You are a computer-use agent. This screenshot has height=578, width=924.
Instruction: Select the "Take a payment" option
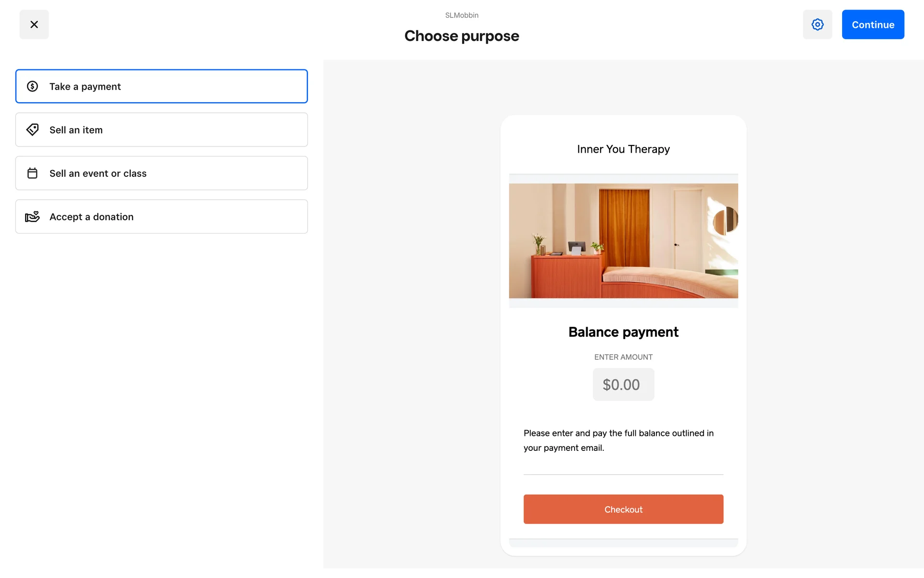tap(161, 86)
